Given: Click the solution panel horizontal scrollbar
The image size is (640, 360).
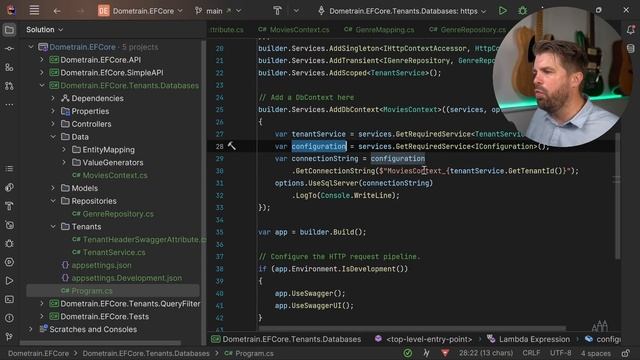Looking at the screenshot, I should (x=100, y=343).
